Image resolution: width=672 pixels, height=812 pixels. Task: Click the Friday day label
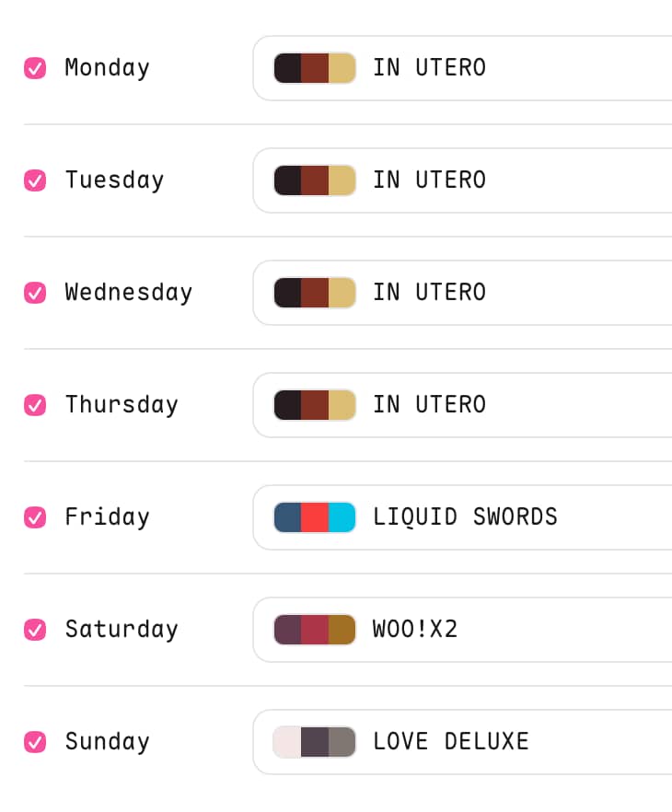tap(107, 517)
